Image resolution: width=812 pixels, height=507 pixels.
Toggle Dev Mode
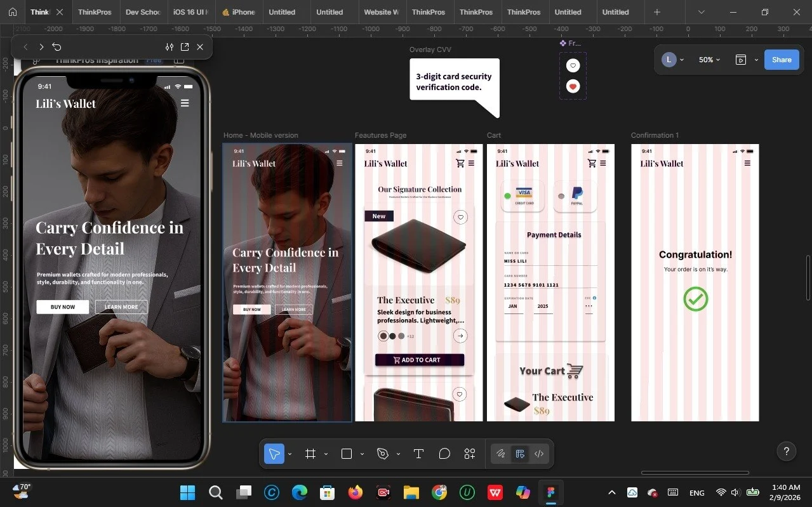[539, 454]
